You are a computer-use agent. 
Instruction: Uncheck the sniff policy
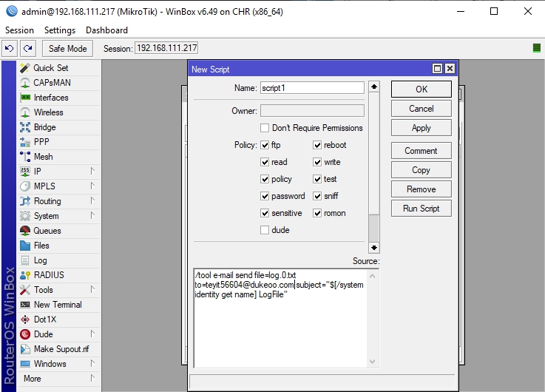tap(317, 196)
